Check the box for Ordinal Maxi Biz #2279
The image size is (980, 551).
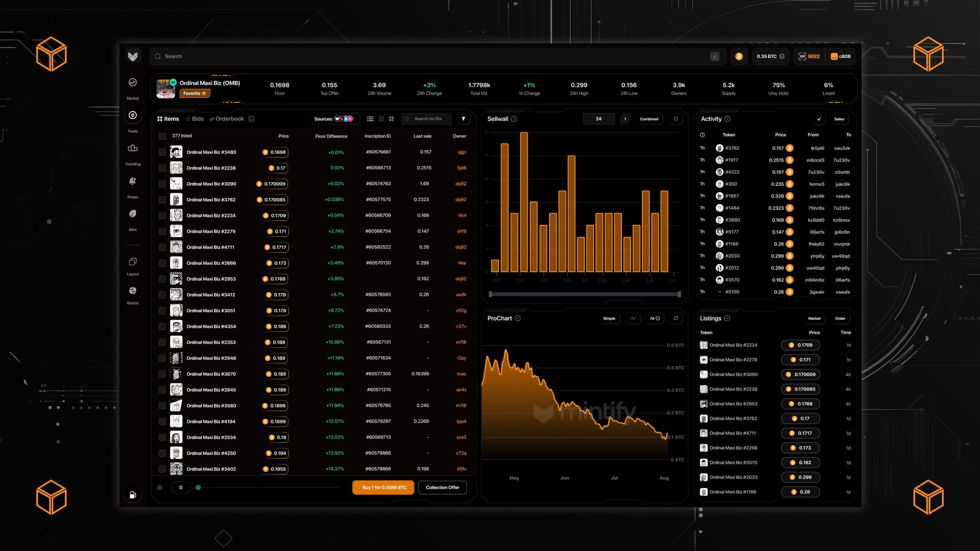[162, 231]
